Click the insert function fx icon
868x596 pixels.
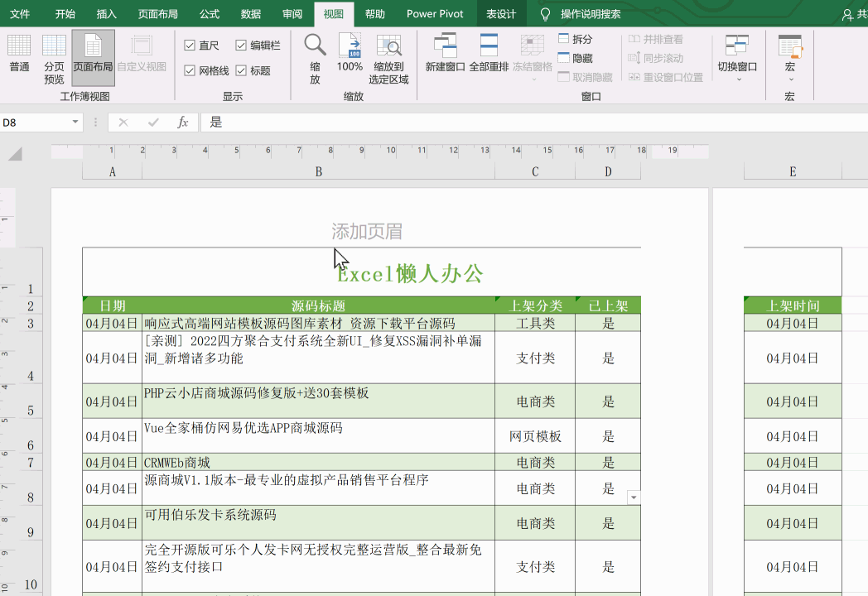coord(183,123)
